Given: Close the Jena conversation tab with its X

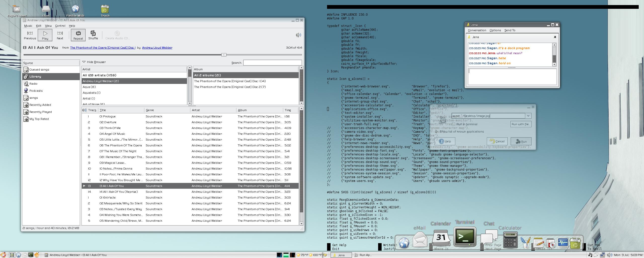Looking at the screenshot, I should pos(555,37).
